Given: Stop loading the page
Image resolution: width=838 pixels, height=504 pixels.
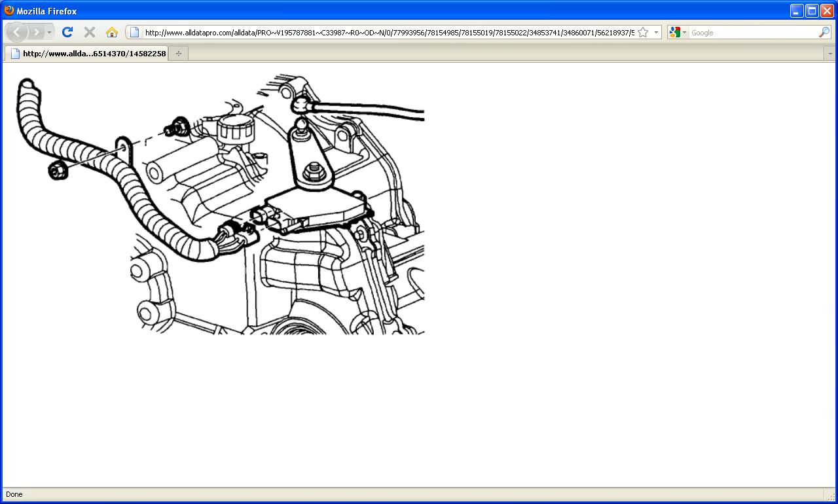Looking at the screenshot, I should click(x=90, y=32).
